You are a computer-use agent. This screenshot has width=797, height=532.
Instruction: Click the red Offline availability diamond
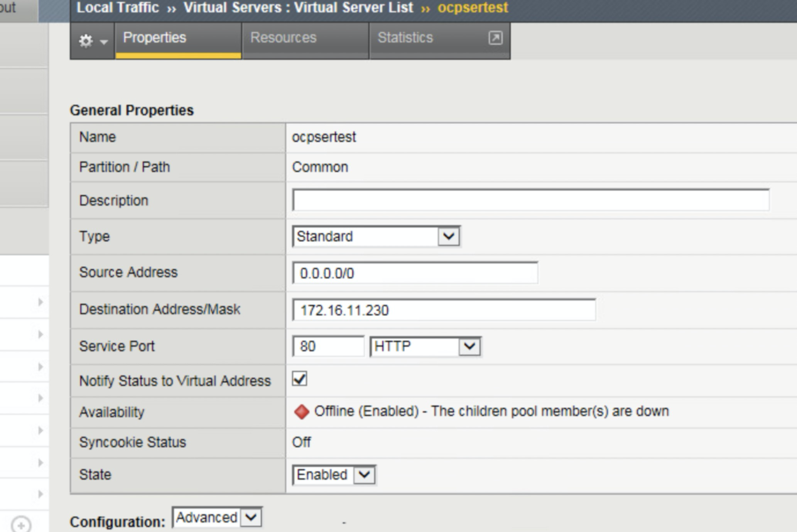click(x=302, y=412)
